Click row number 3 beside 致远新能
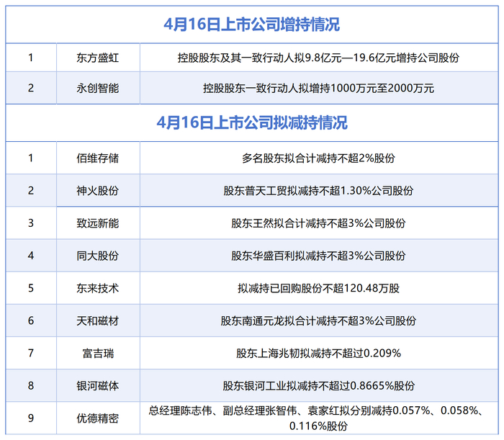The width and height of the screenshot is (504, 440). pyautogui.click(x=31, y=223)
